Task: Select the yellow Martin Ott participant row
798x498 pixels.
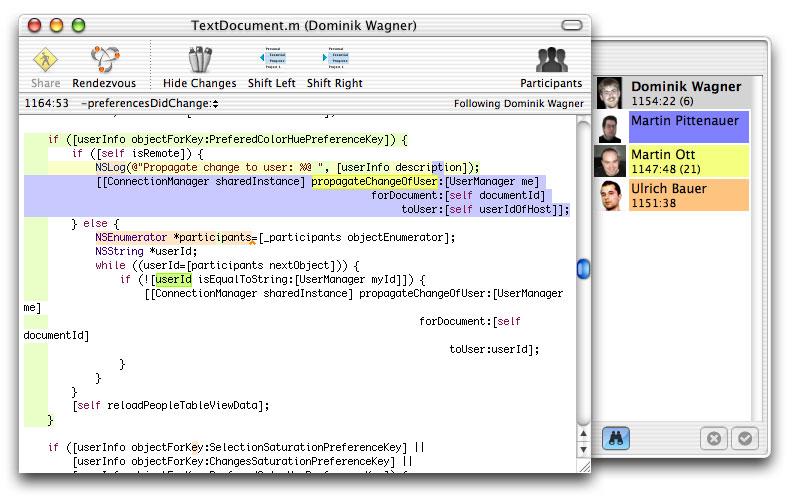Action: coord(689,161)
